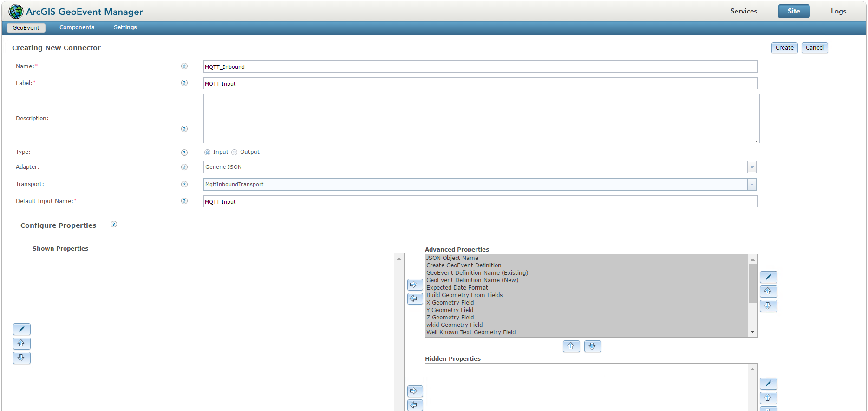The image size is (868, 411).
Task: Move Hidden property to Shown Properties
Action: click(415, 405)
